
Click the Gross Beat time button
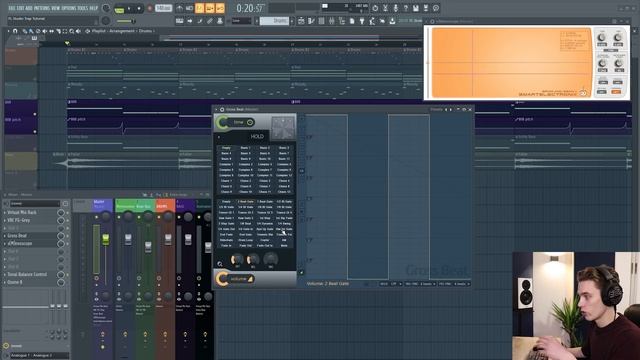pyautogui.click(x=239, y=122)
